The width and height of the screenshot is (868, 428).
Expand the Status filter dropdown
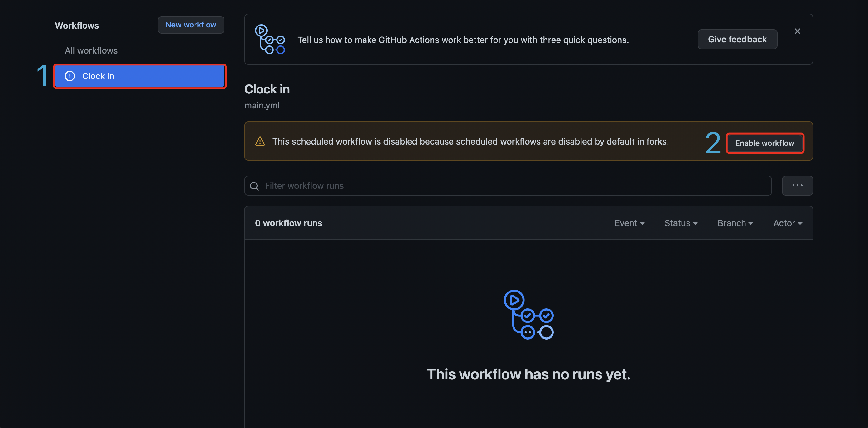681,223
